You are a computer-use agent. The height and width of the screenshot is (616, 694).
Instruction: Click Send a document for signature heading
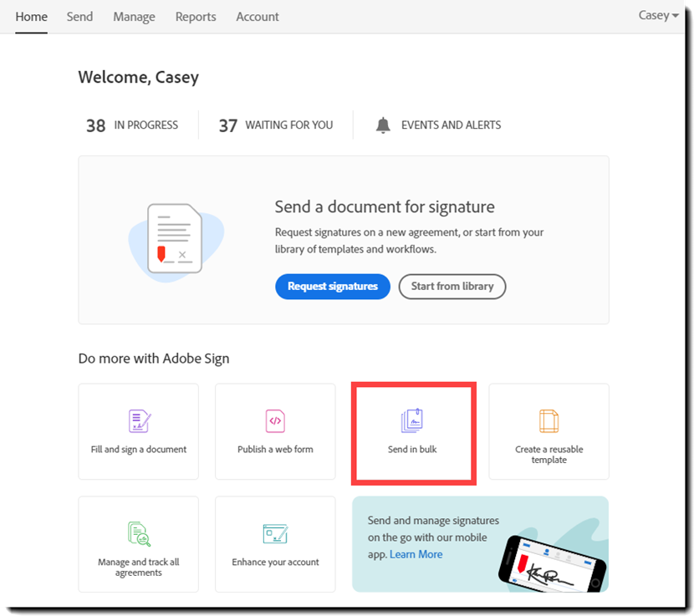(x=385, y=206)
